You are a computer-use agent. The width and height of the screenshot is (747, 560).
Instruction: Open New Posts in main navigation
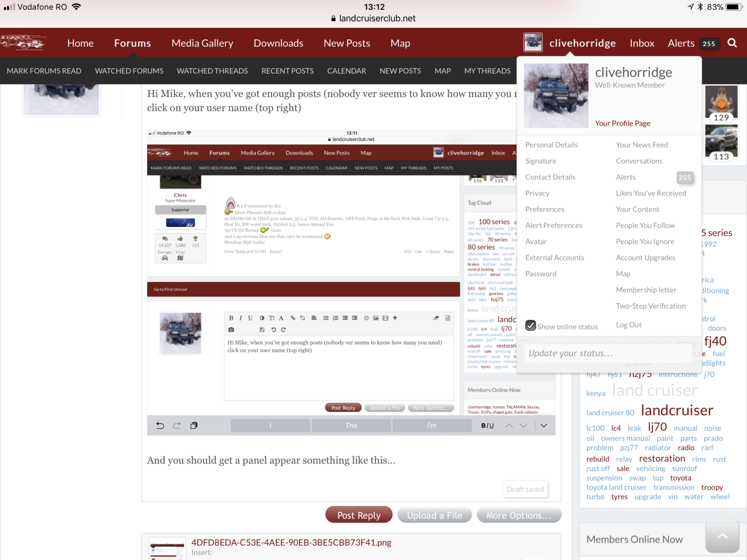tap(347, 43)
